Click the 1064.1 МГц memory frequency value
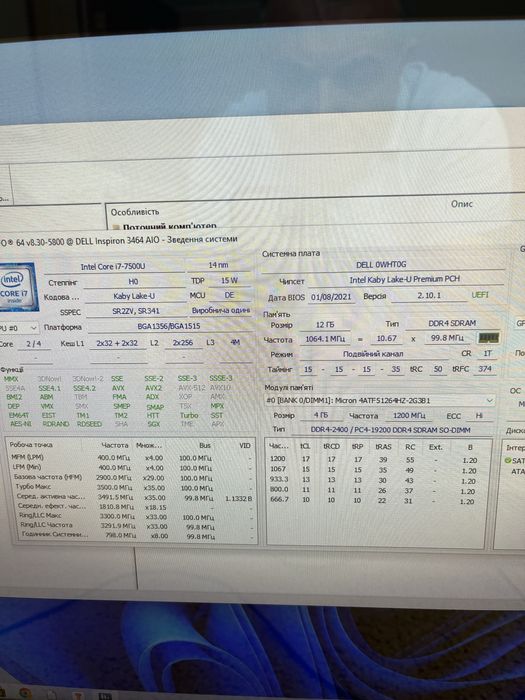525x700 pixels. click(x=325, y=339)
